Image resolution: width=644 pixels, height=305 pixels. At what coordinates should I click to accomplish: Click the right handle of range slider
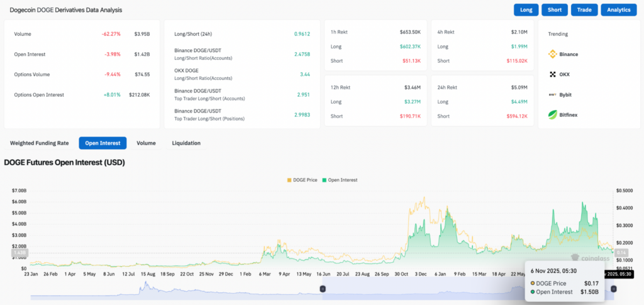[613, 289]
